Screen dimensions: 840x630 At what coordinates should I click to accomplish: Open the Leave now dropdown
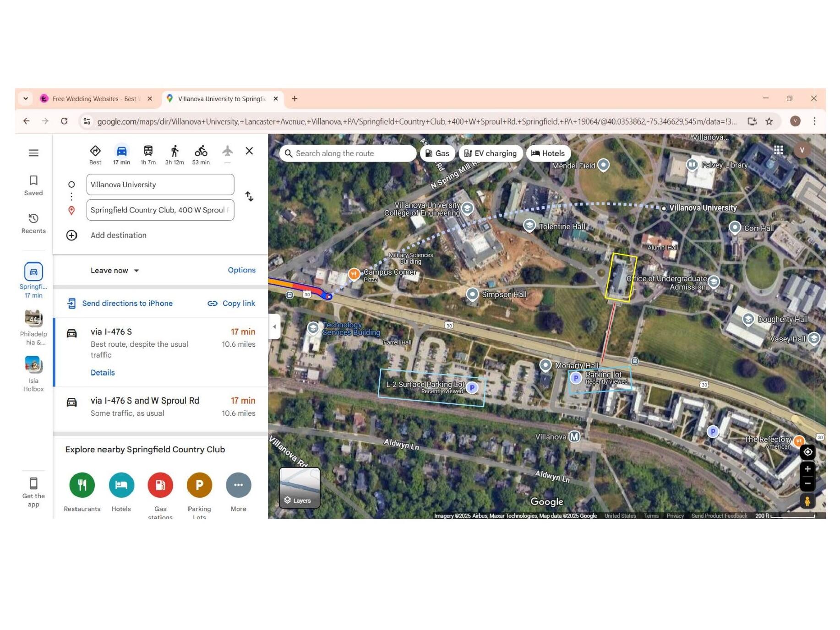coord(115,271)
